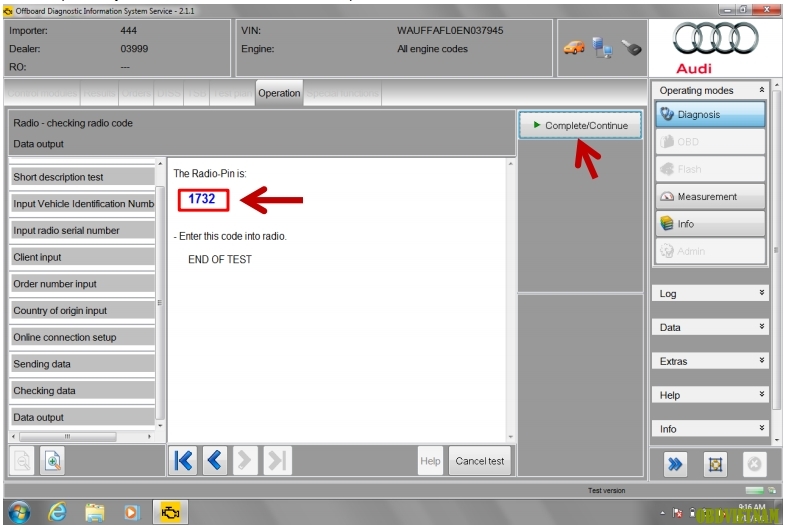Select the Client input step
The width and height of the screenshot is (786, 527).
click(x=82, y=257)
